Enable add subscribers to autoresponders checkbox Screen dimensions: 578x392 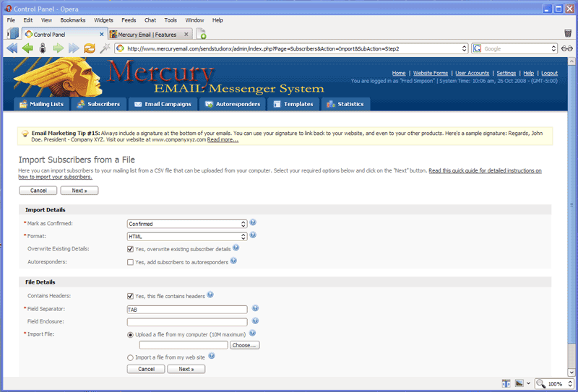pyautogui.click(x=130, y=262)
